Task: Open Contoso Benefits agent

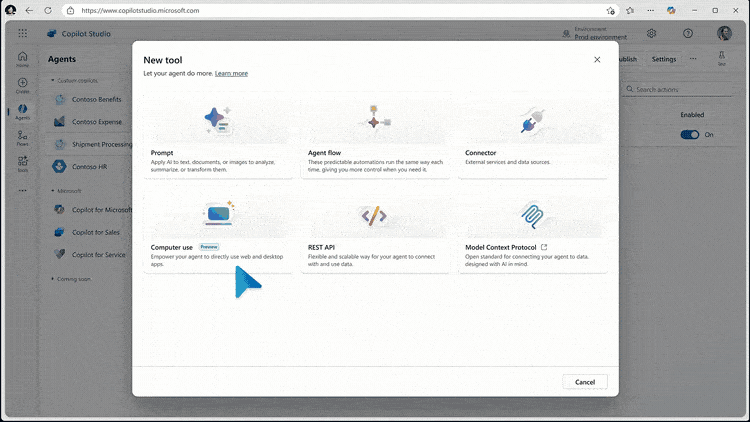Action: pyautogui.click(x=96, y=100)
